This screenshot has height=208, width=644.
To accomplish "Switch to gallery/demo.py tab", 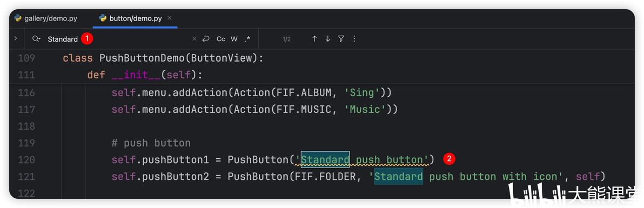I will pos(45,18).
